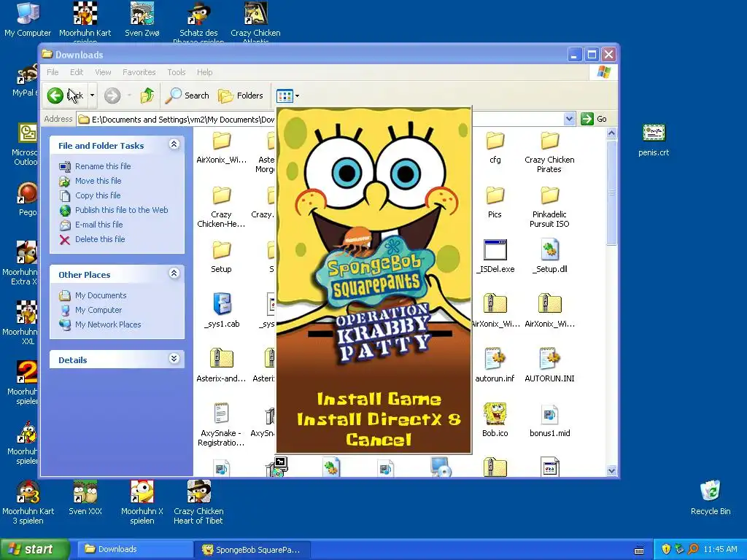Select the bonus1.mid file

(549, 421)
